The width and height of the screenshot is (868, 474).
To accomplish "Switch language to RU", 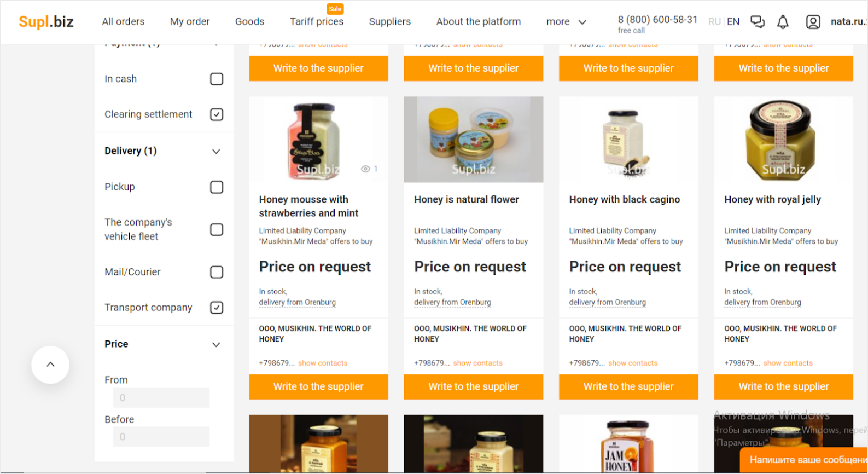I will (x=714, y=22).
